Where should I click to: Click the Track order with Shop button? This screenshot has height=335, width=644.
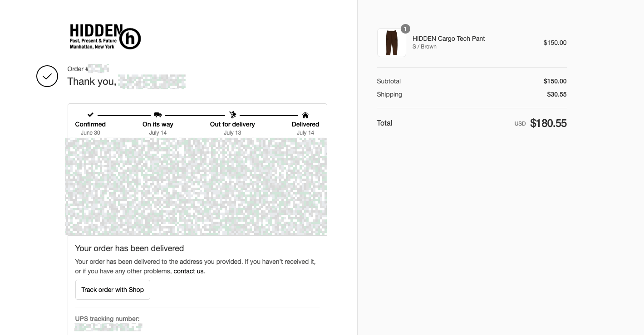click(113, 290)
